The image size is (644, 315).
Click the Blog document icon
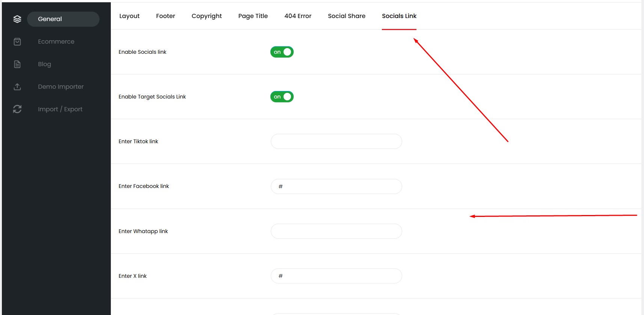coord(17,64)
